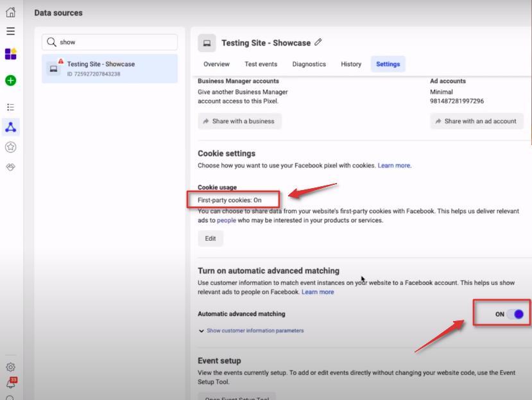Viewport: 532px width, 400px height.
Task: Open Learn more link for advanced matching
Action: 318,291
